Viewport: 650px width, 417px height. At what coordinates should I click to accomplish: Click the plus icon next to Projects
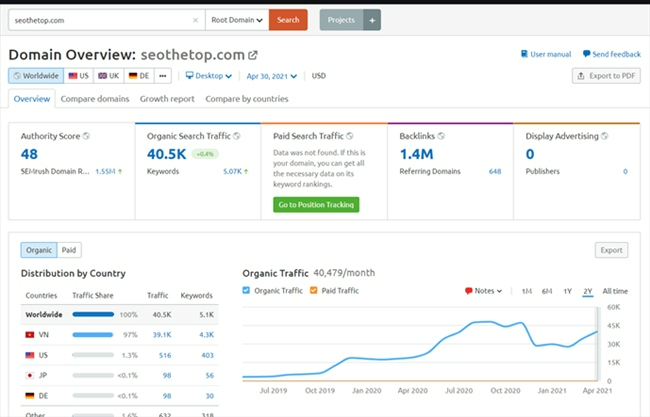pyautogui.click(x=372, y=20)
